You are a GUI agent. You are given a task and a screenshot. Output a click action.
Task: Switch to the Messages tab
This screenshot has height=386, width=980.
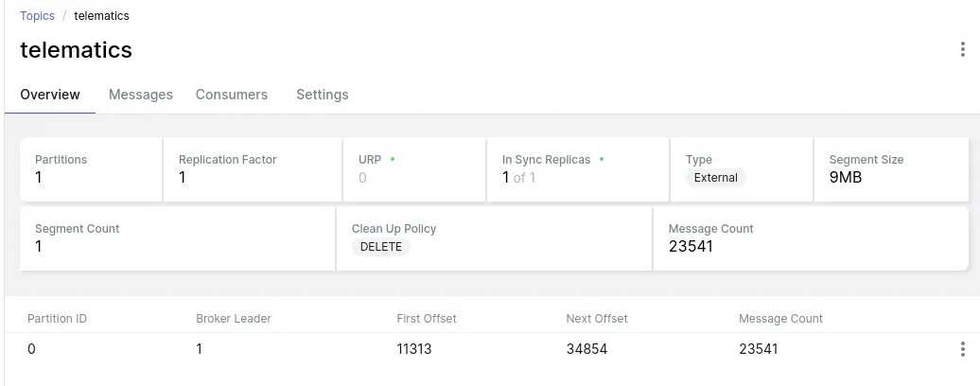pos(141,95)
